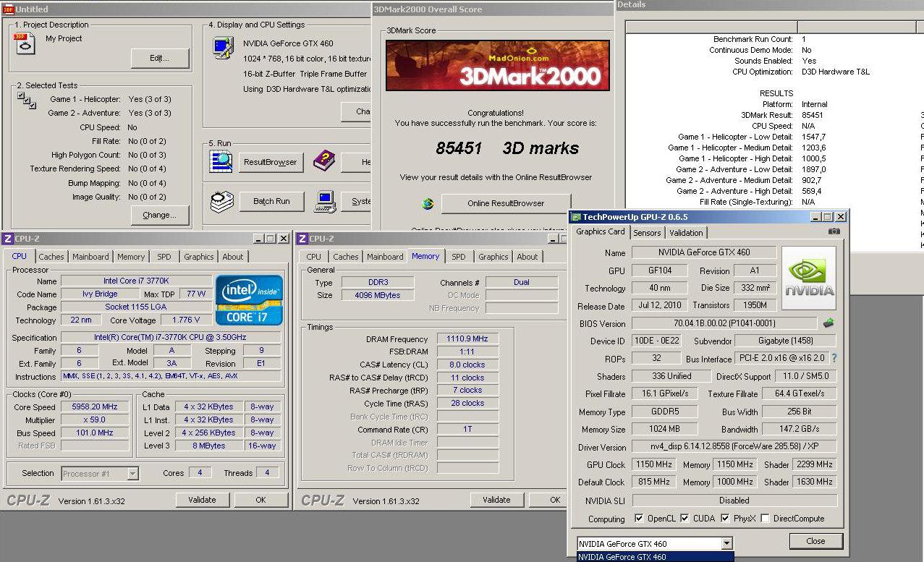
Task: Open the ResultBrowser button
Action: coord(271,162)
